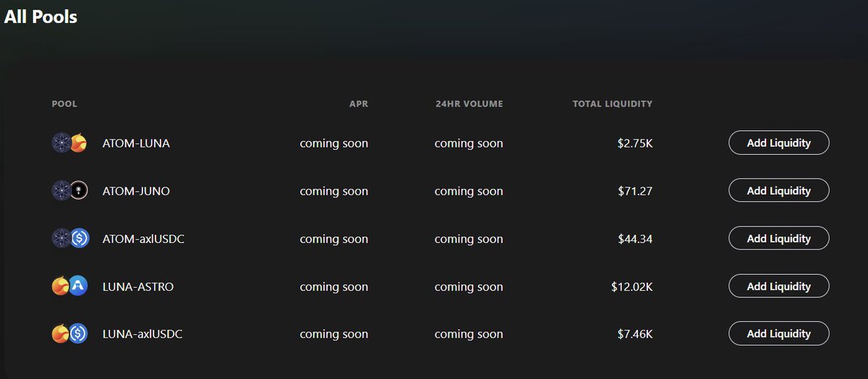Click the $12.02K total liquidity value
The height and width of the screenshot is (379, 868).
(631, 286)
